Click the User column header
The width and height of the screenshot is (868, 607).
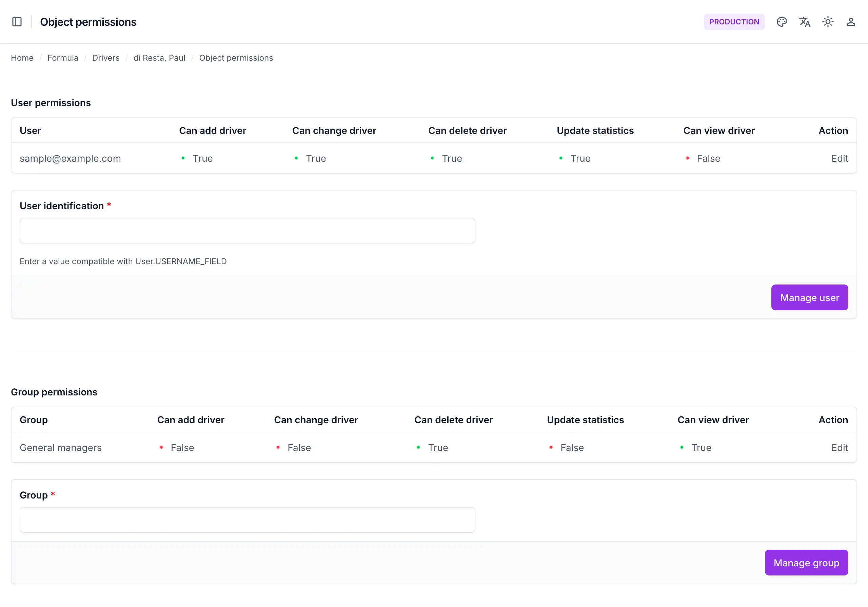(x=30, y=131)
